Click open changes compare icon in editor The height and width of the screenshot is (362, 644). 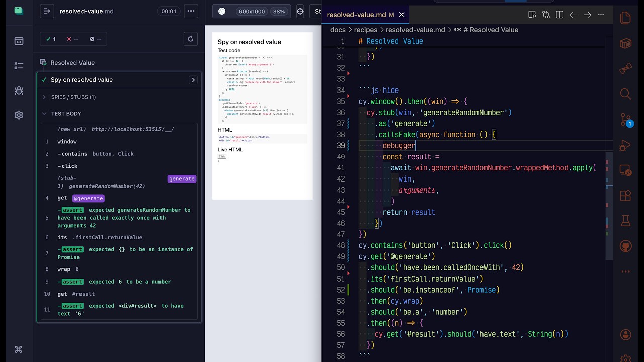(546, 15)
